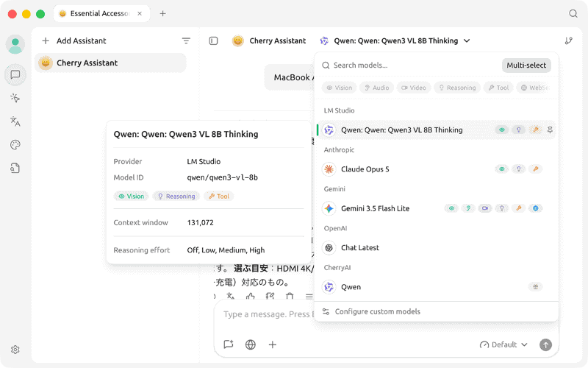This screenshot has width=588, height=368.
Task: Open a new tab with plus
Action: [162, 13]
